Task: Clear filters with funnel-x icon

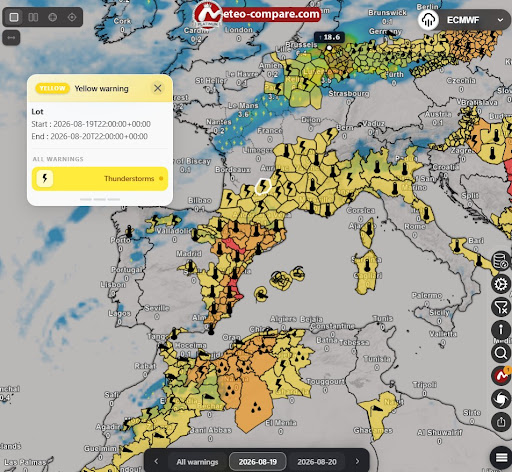Action: tap(501, 307)
